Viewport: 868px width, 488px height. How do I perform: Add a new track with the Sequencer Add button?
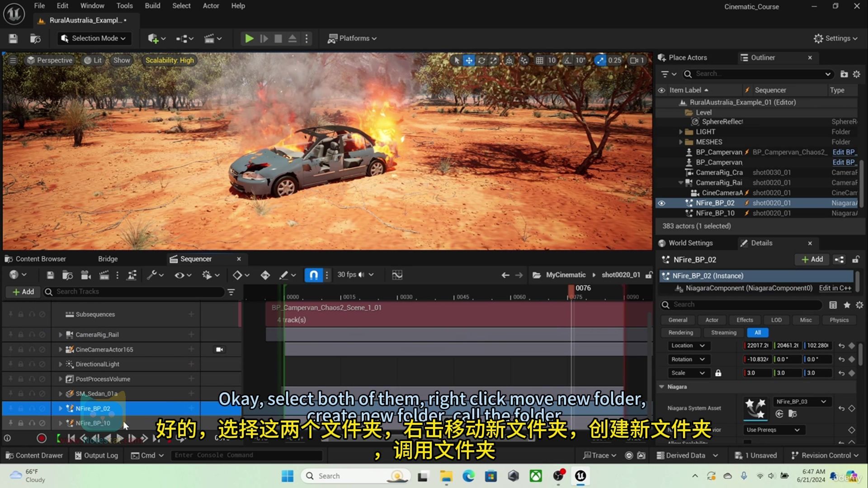23,292
